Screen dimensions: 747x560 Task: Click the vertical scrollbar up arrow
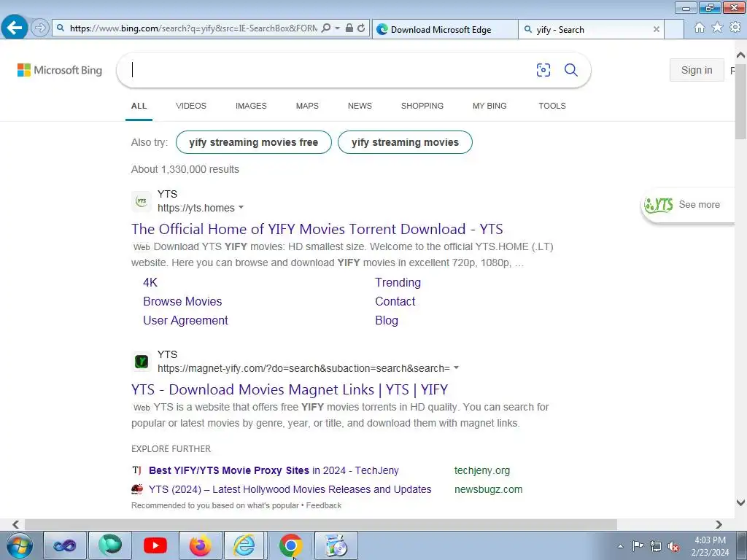click(740, 55)
